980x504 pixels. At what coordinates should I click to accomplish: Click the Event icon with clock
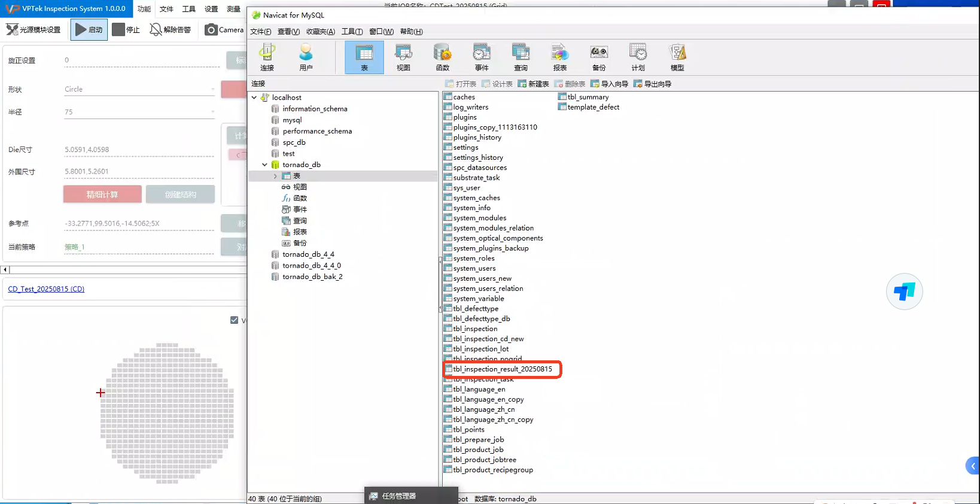pos(482,57)
